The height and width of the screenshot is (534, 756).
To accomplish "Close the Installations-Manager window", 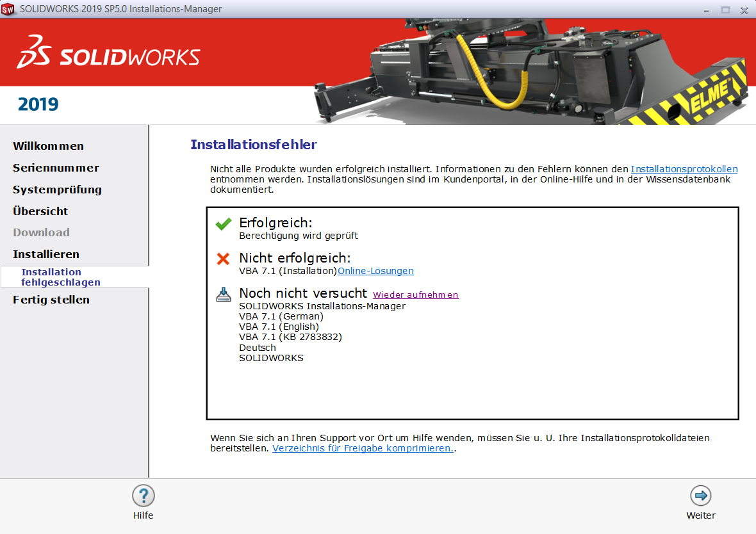I will (x=744, y=10).
